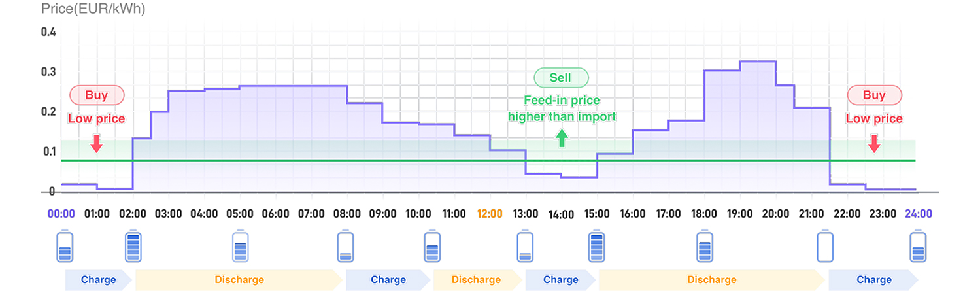Select the purple 24:00 time label
Viewport: 980px width, 291px height.
918,214
